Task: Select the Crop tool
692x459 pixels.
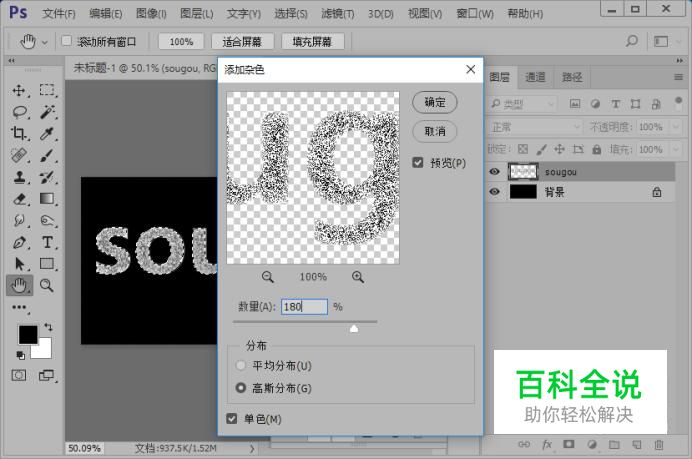Action: pyautogui.click(x=19, y=133)
